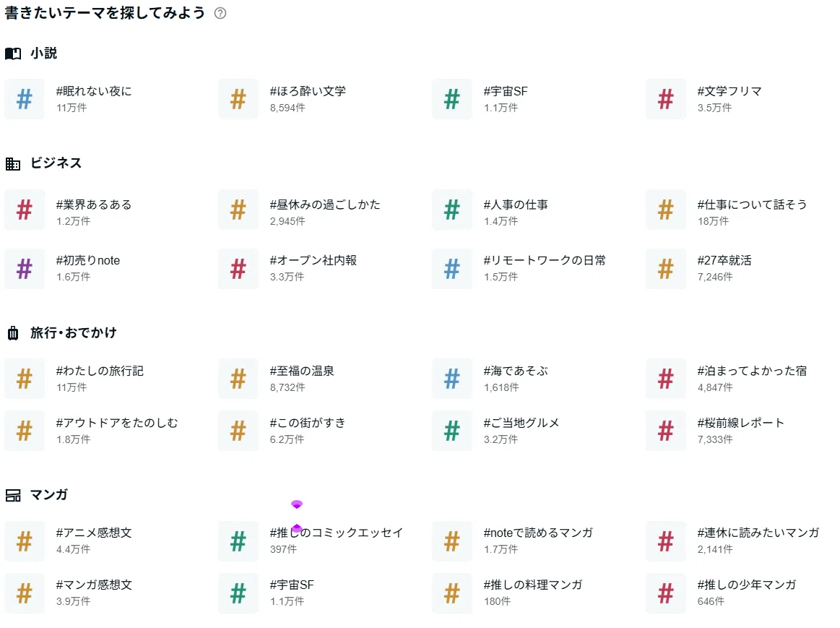This screenshot has width=840, height=628.
Task: Click the red hashtag icon for 桜前線レポート
Action: pyautogui.click(x=666, y=431)
